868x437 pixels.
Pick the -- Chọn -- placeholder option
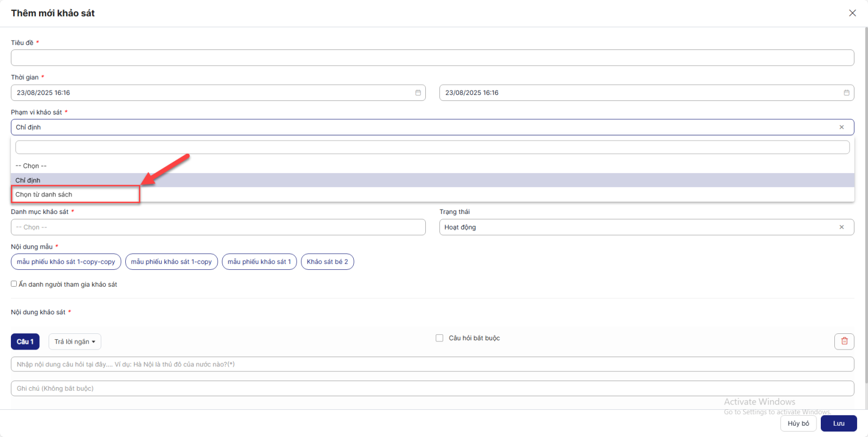pos(31,166)
